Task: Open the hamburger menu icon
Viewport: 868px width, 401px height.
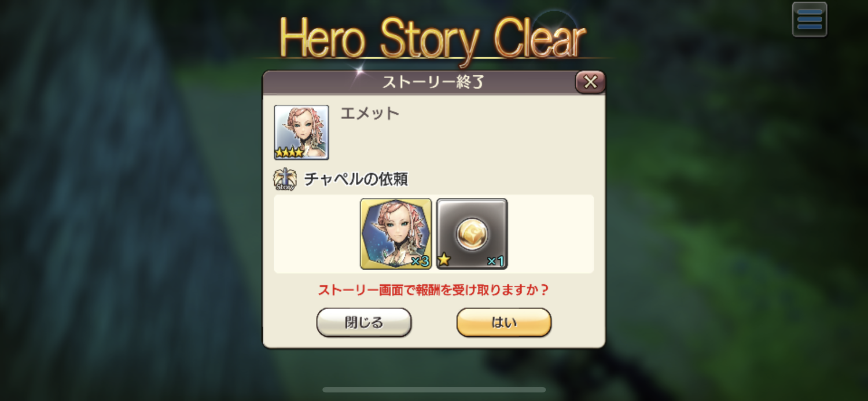Action: click(809, 20)
